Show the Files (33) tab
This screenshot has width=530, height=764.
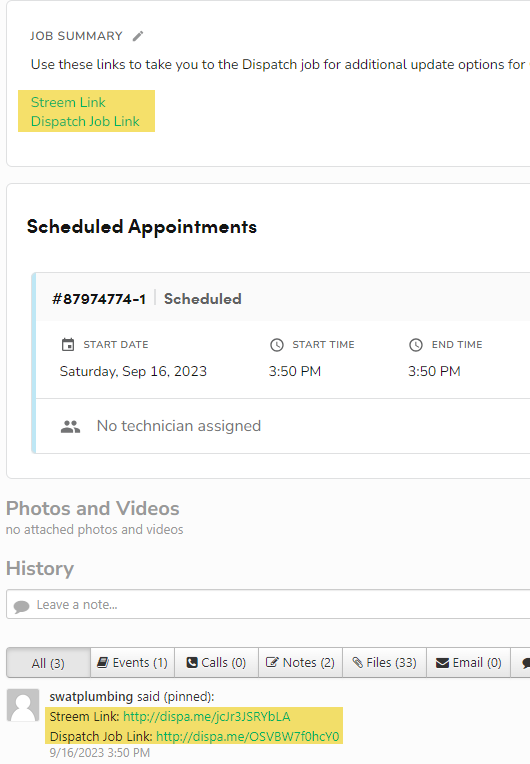tap(385, 663)
